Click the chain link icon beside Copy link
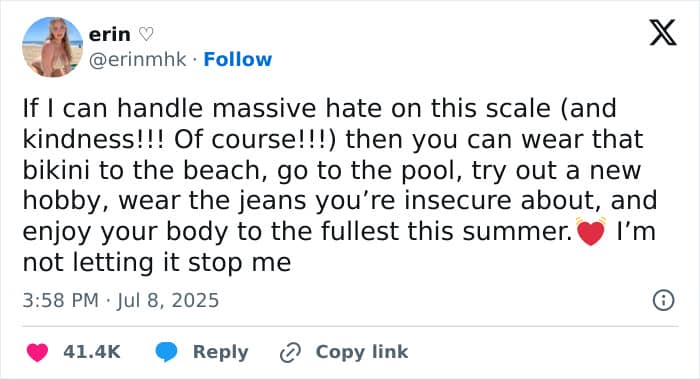700x379 pixels. click(290, 352)
